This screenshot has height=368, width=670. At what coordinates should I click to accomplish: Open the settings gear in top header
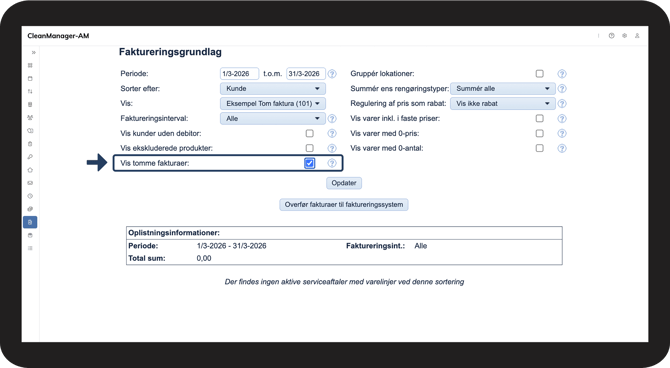(624, 36)
